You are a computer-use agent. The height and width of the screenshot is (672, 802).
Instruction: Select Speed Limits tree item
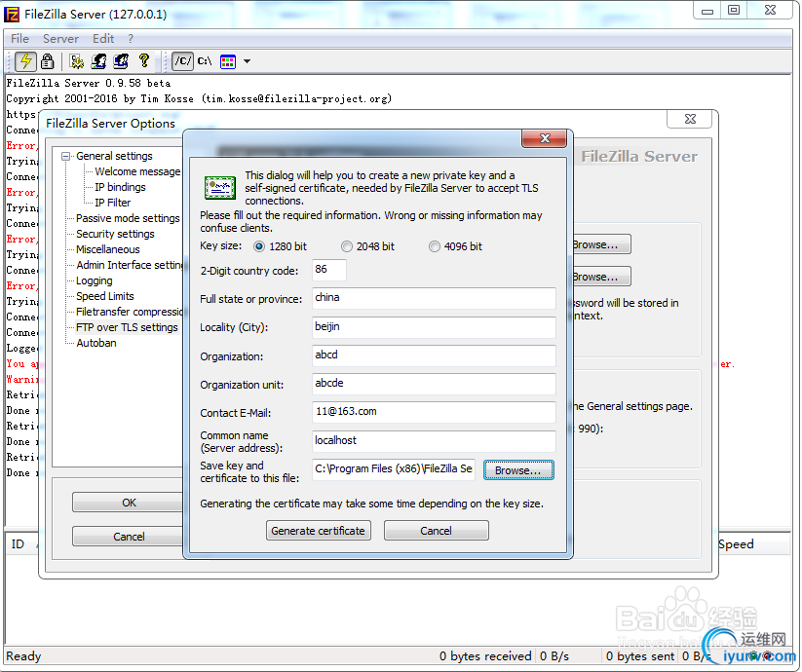(x=105, y=296)
